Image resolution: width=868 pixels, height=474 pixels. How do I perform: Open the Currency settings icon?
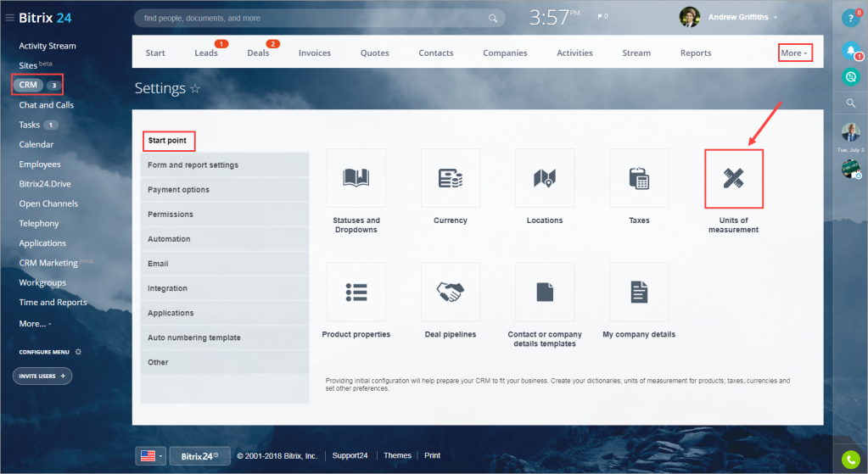point(450,178)
